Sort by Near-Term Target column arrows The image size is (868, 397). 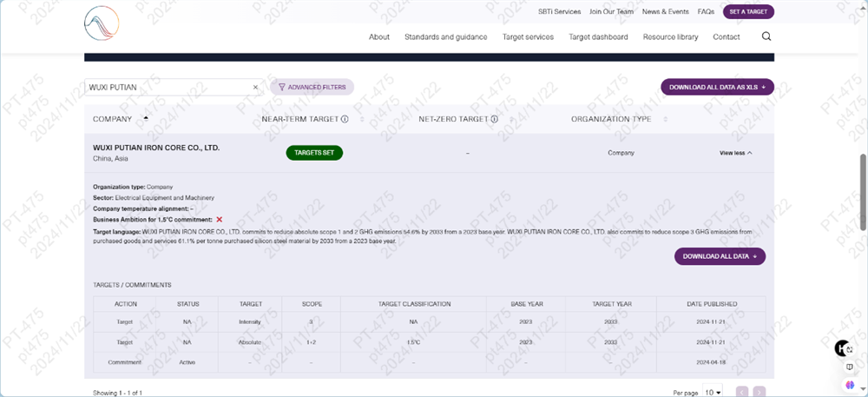362,119
